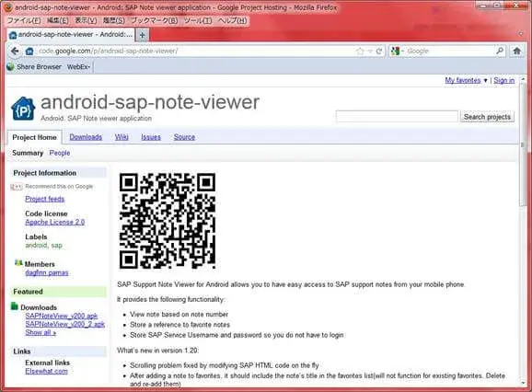The image size is (532, 392).
Task: Click the Sign in link
Action: [x=503, y=80]
